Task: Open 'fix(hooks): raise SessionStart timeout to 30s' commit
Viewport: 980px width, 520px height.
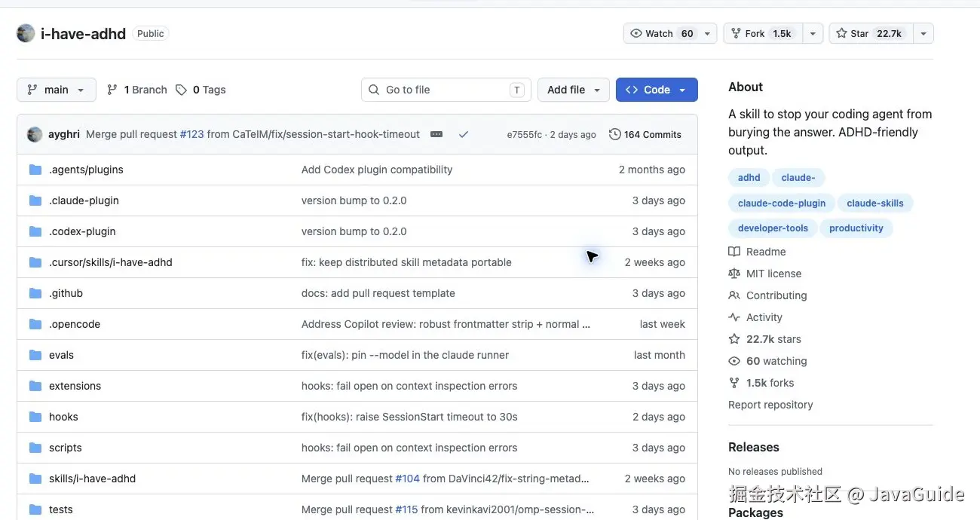Action: [409, 417]
